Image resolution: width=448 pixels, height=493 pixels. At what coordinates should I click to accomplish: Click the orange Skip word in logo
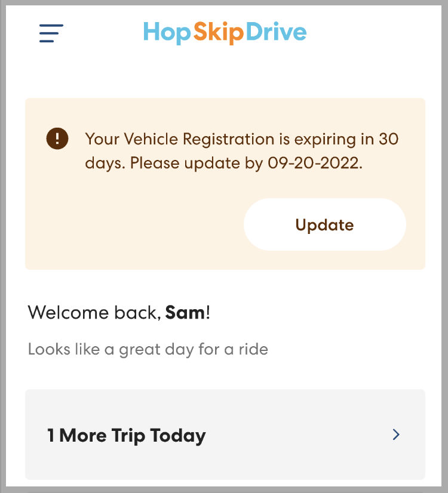point(218,32)
